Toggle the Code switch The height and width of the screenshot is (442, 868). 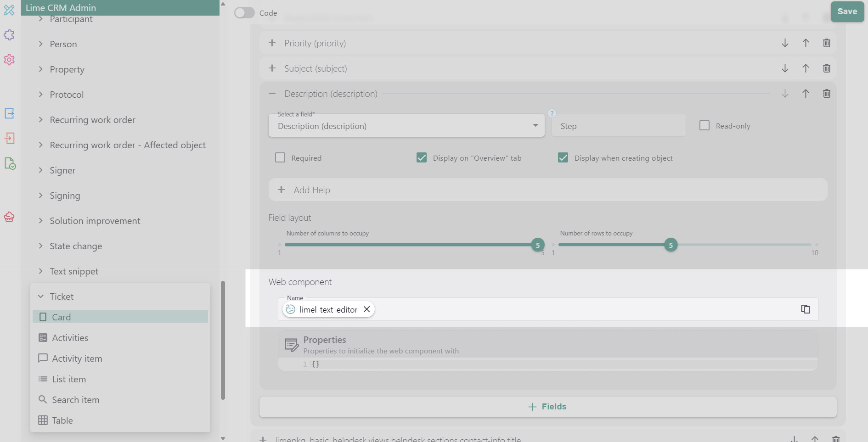pos(244,13)
